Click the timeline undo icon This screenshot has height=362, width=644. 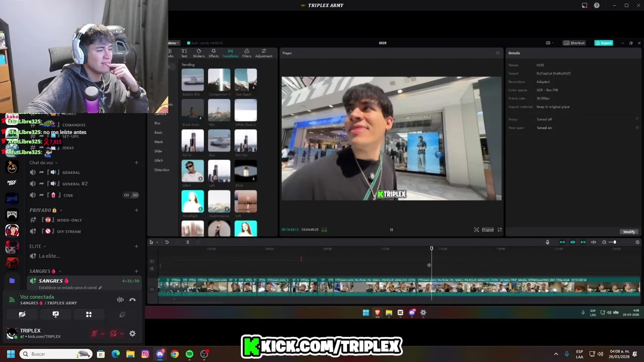tap(167, 242)
